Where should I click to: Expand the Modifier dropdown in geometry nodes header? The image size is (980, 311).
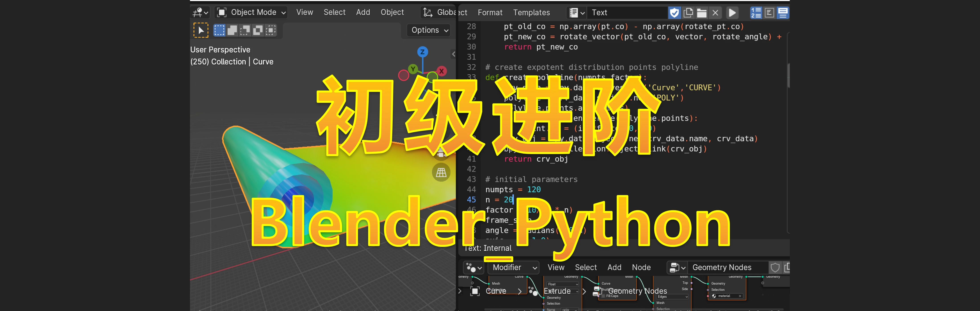click(x=513, y=267)
